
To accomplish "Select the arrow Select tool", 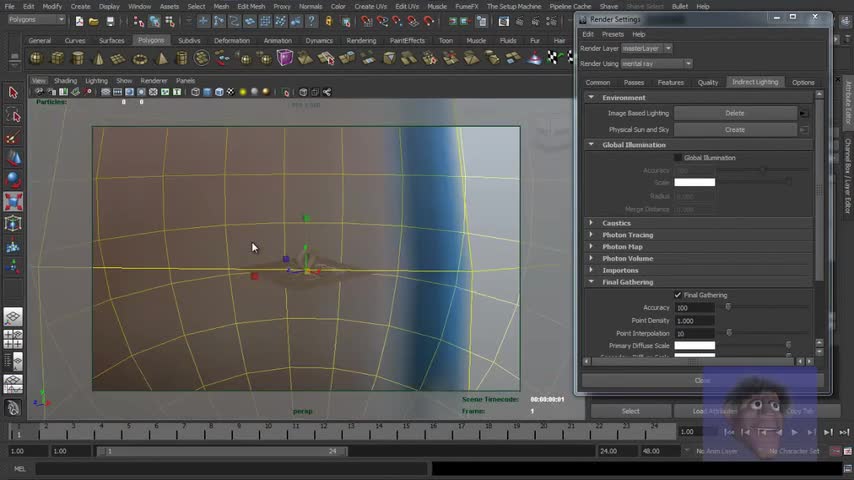I will [x=13, y=93].
